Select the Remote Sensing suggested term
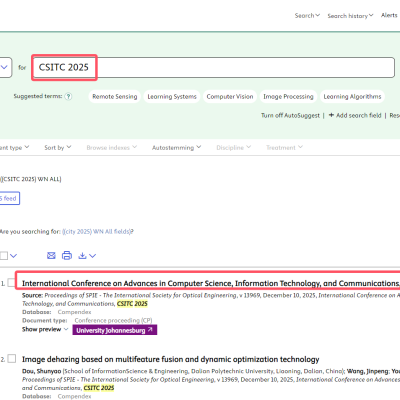The image size is (400, 400). coord(115,96)
